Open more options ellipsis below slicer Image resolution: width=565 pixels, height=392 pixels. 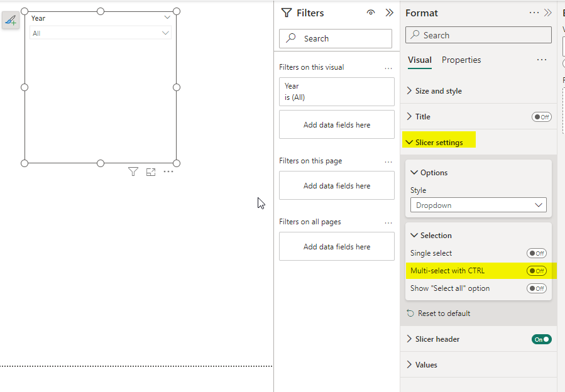pyautogui.click(x=168, y=171)
